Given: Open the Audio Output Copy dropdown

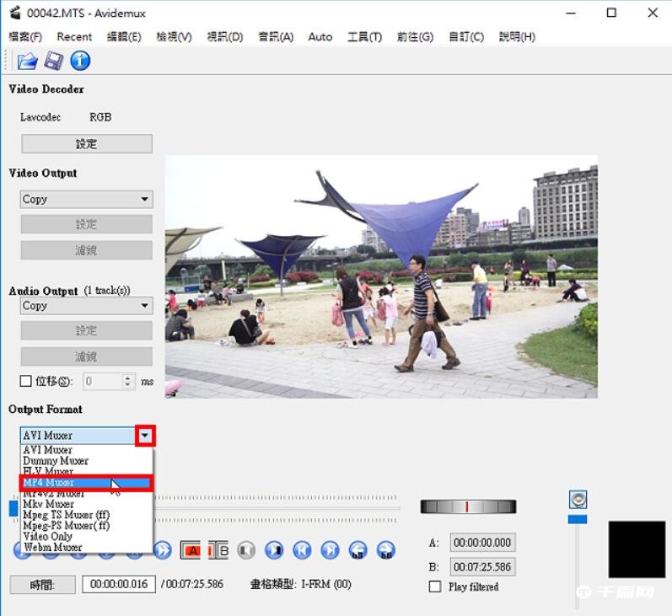Looking at the screenshot, I should pyautogui.click(x=86, y=306).
